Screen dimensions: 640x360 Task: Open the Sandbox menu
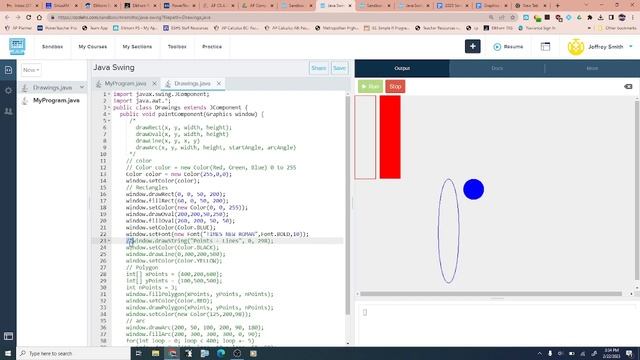(x=52, y=47)
